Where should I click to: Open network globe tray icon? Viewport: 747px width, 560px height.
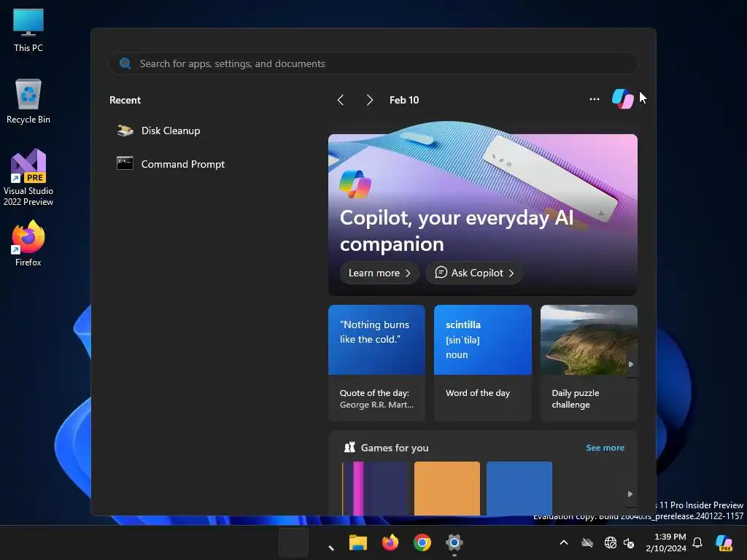pyautogui.click(x=611, y=542)
